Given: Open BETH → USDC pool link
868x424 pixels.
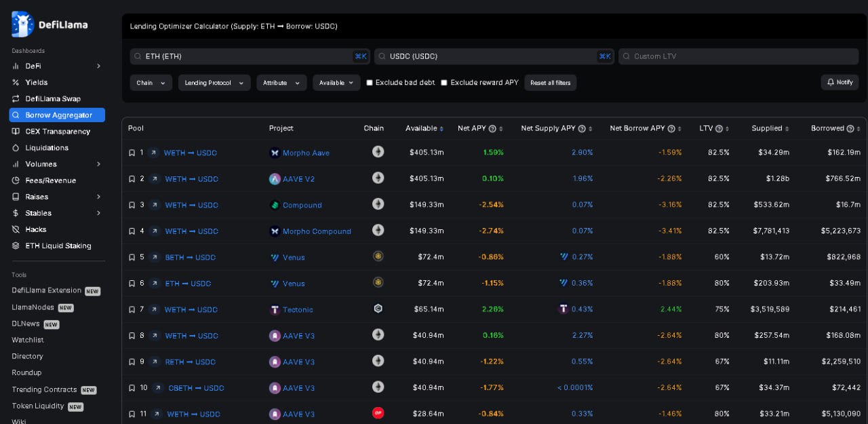Looking at the screenshot, I should click(x=191, y=257).
